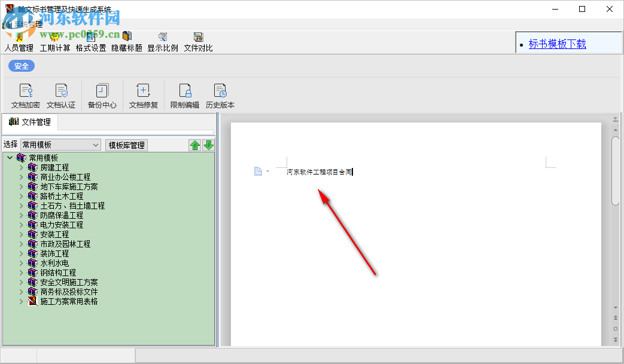Click the document vertical scrollbar thumb
Screen dimensions: 624x364
616,171
